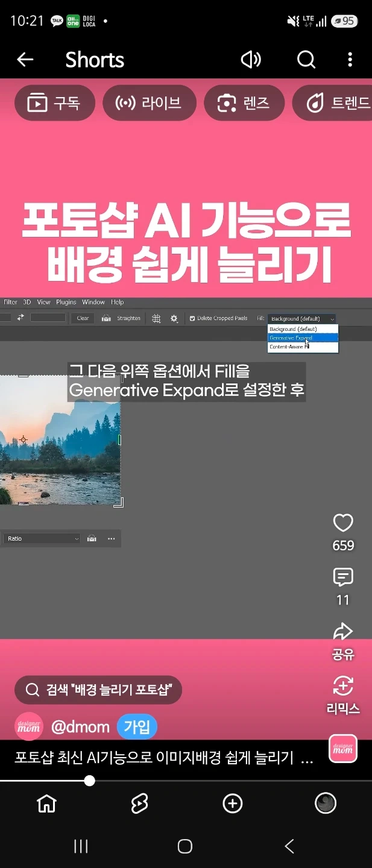
Task: Go back with the Shorts back arrow
Action: click(25, 59)
